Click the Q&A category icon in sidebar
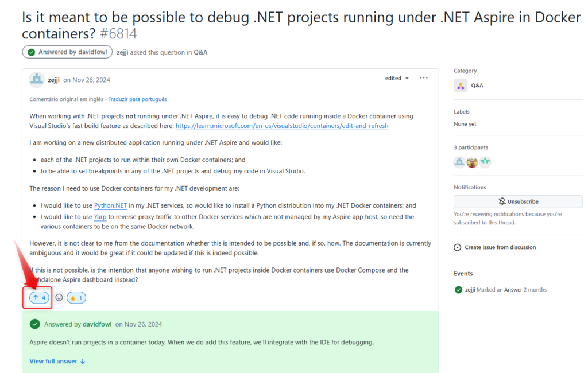 (x=461, y=86)
